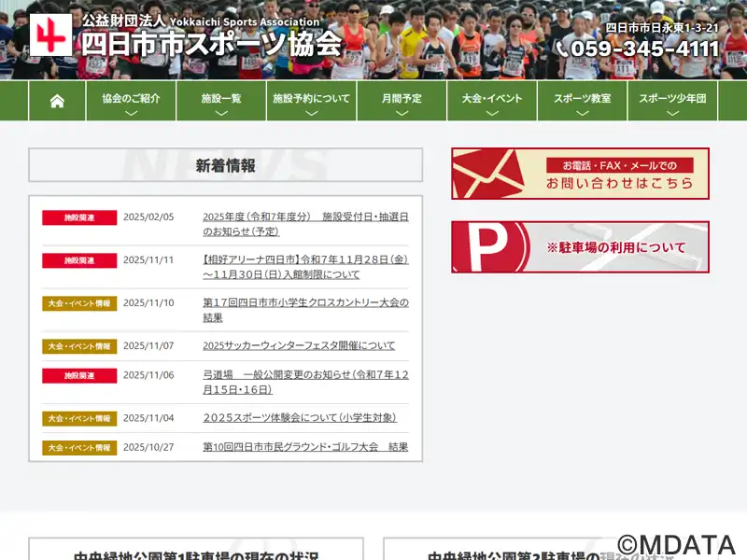
Task: Click Yokkaichi Sports Association header text
Action: [x=245, y=21]
